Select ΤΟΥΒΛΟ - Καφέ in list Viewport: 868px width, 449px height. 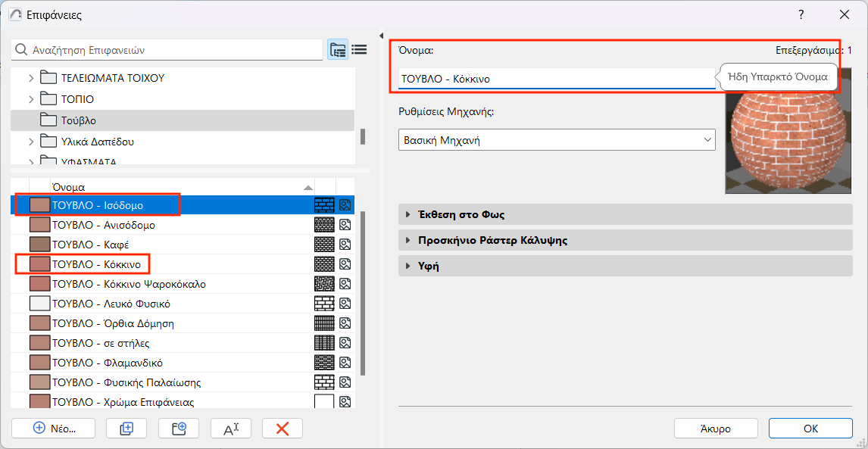182,244
